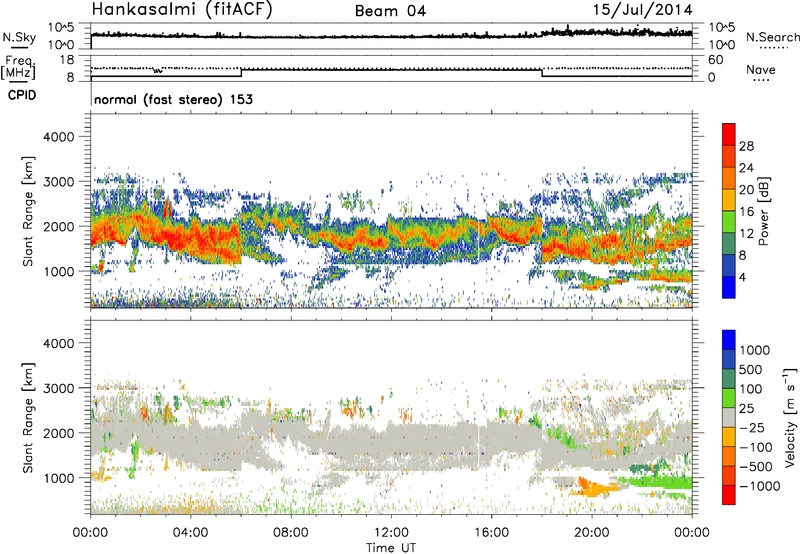Image resolution: width=800 pixels, height=554 pixels.
Task: Click the "CPID" row label
Action: [22, 95]
